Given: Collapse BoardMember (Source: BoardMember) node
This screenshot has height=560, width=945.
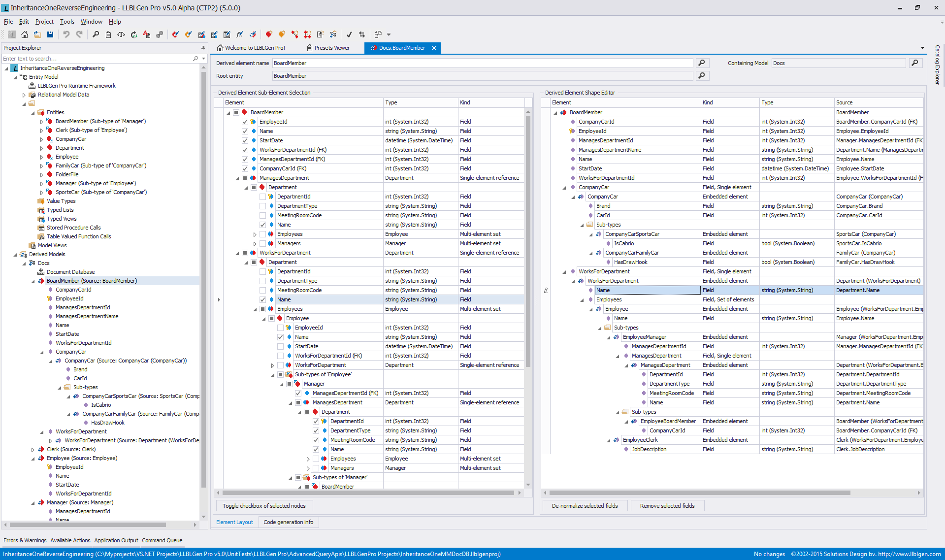Looking at the screenshot, I should tap(33, 281).
